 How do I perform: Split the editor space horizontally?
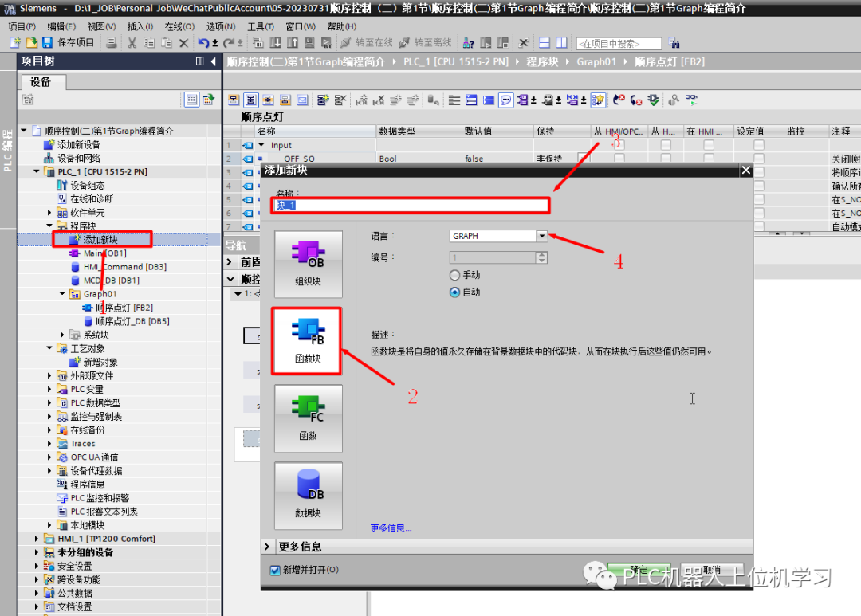545,43
